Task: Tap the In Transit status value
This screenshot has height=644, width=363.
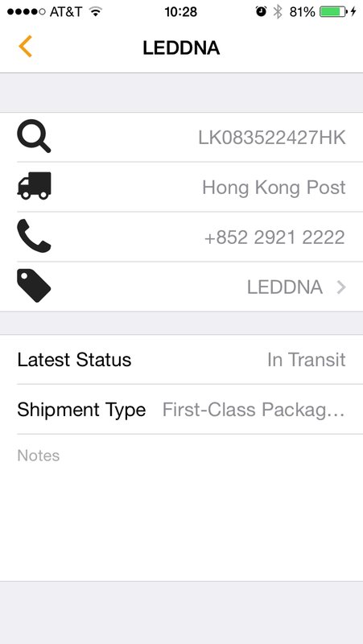Action: tap(307, 360)
